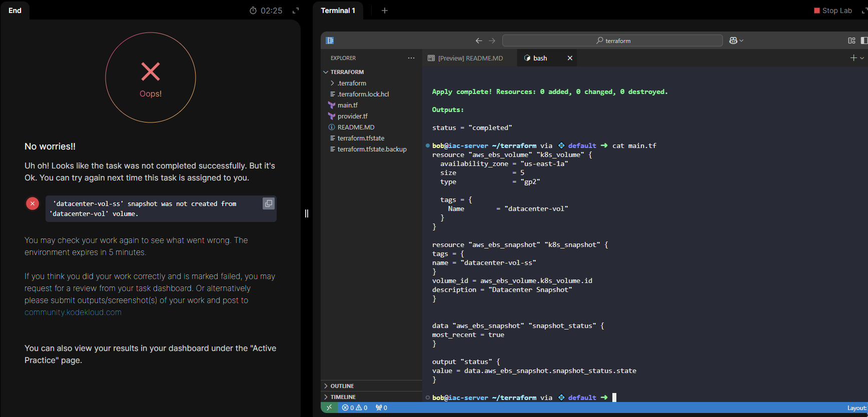
Task: Click the customize layout icon
Action: 851,40
